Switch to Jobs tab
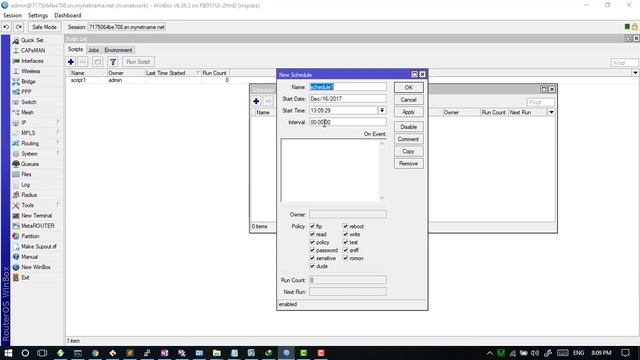Viewport: 640px width, 360px height. point(93,50)
